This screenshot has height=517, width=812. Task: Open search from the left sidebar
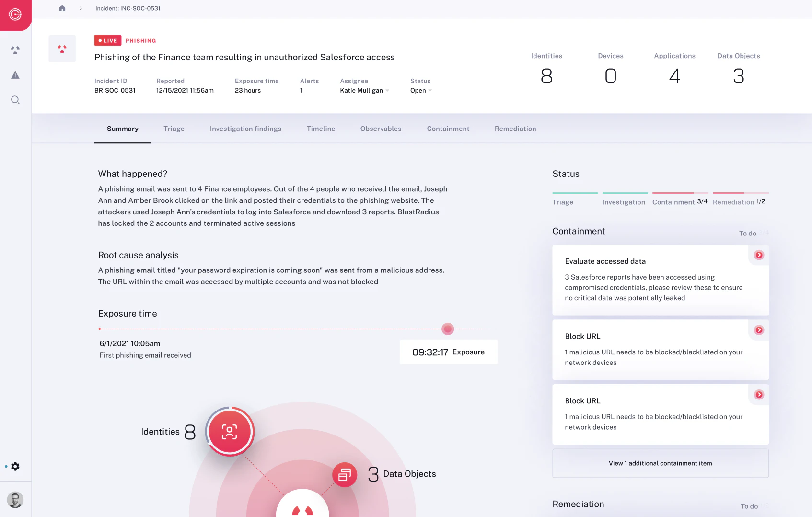coord(15,100)
